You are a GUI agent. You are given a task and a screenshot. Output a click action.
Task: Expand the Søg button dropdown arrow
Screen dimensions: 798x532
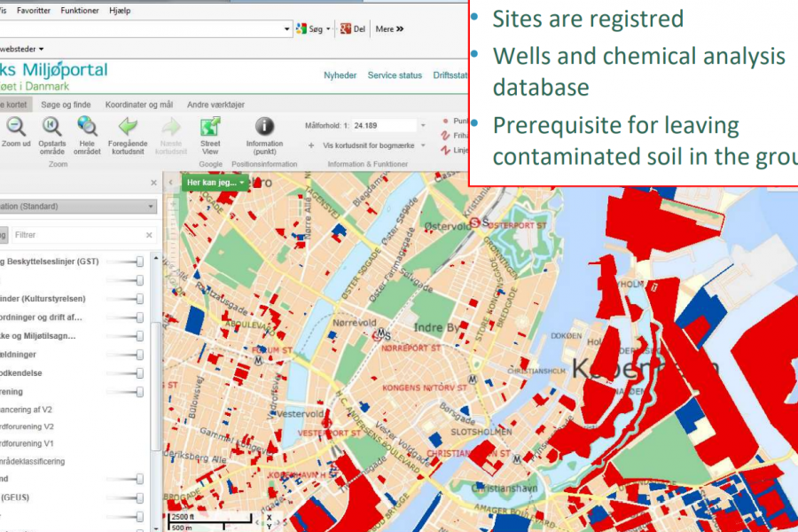[x=328, y=29]
